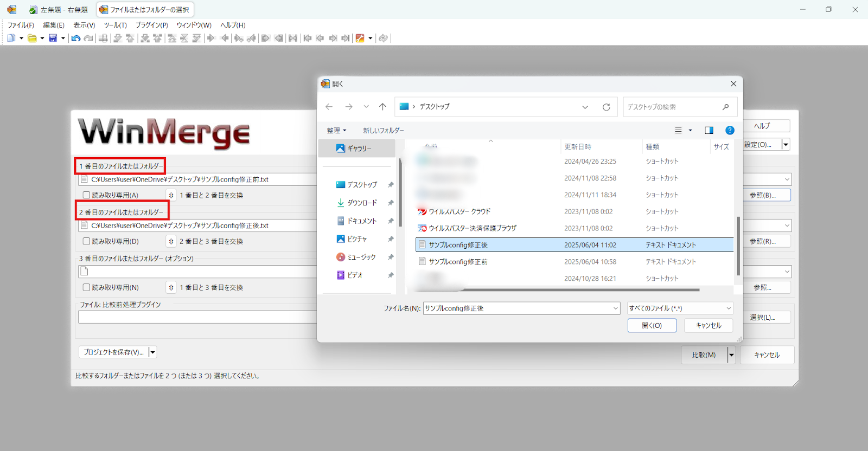Click the Save floppy disk toolbar icon
The height and width of the screenshot is (451, 868).
[53, 38]
